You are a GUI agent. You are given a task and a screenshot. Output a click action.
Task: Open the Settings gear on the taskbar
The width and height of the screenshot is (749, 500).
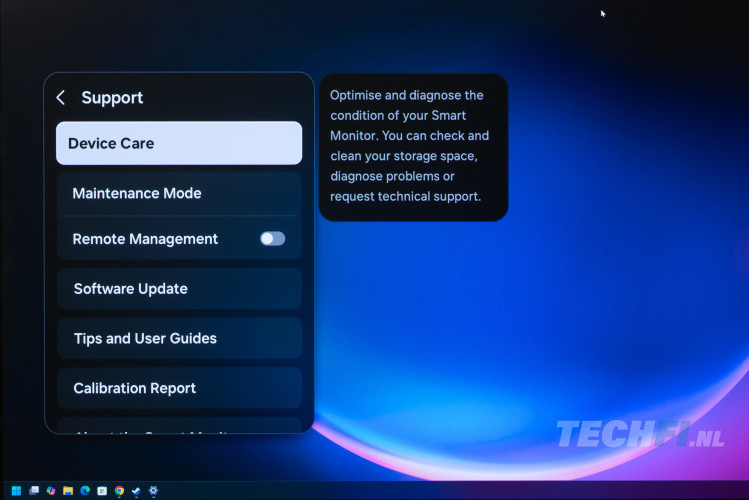[x=153, y=490]
